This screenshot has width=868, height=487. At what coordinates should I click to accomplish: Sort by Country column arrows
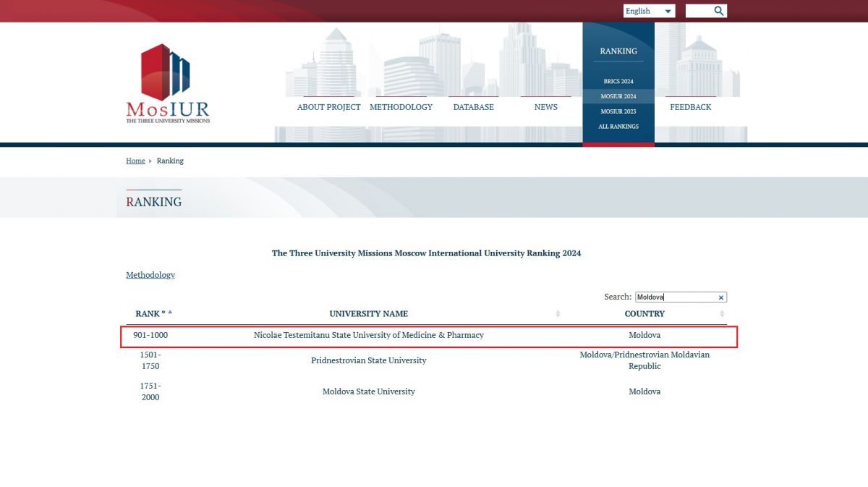(722, 314)
